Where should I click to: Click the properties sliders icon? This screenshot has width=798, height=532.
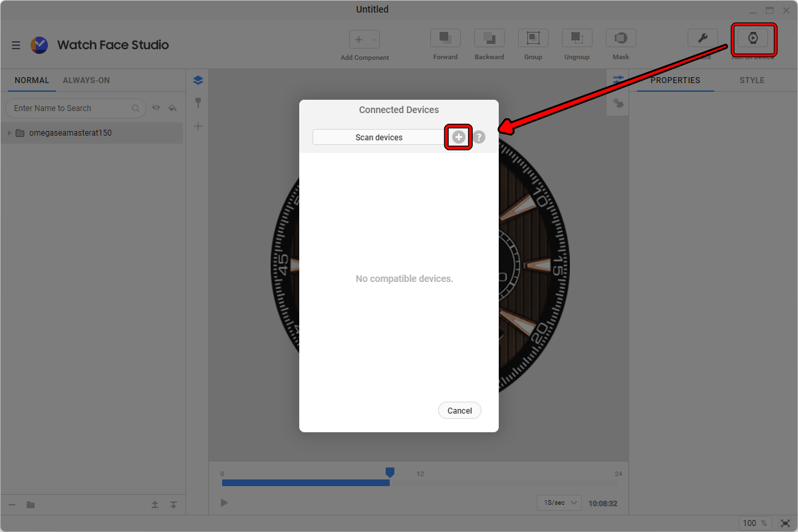(x=618, y=79)
